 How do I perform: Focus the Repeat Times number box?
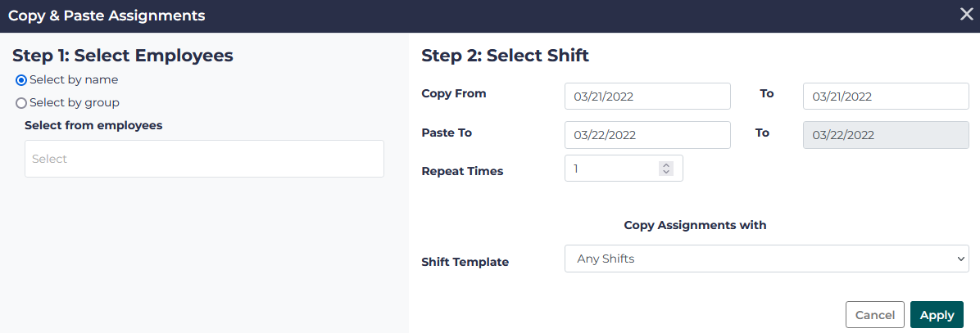tap(610, 169)
